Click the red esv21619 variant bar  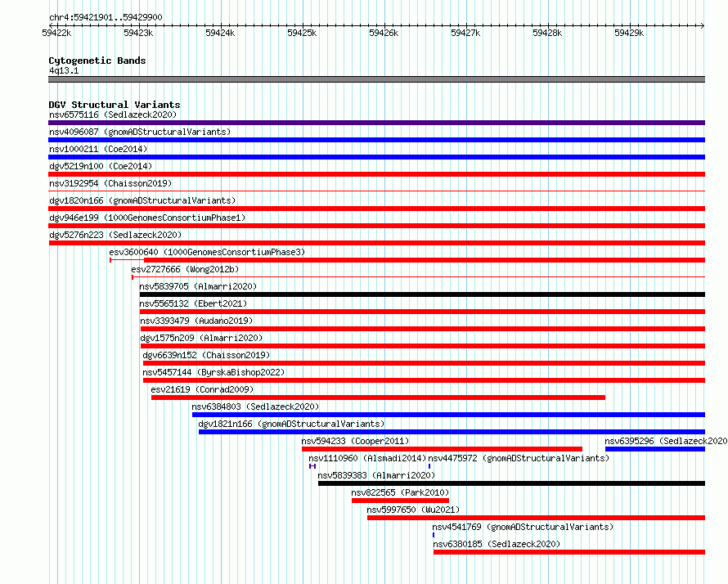[379, 398]
